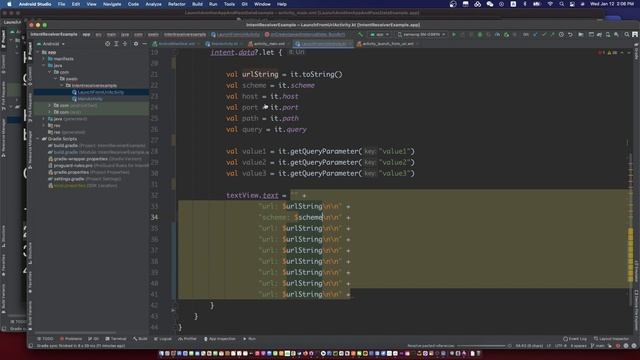This screenshot has height=360, width=640.
Task: Open macOS Spotlight search icon
Action: tap(562, 4)
